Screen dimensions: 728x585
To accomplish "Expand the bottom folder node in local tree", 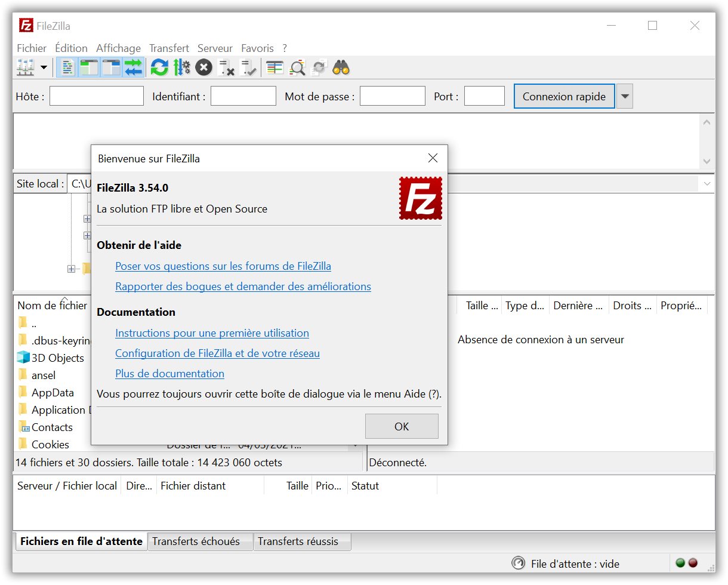I will [x=71, y=269].
